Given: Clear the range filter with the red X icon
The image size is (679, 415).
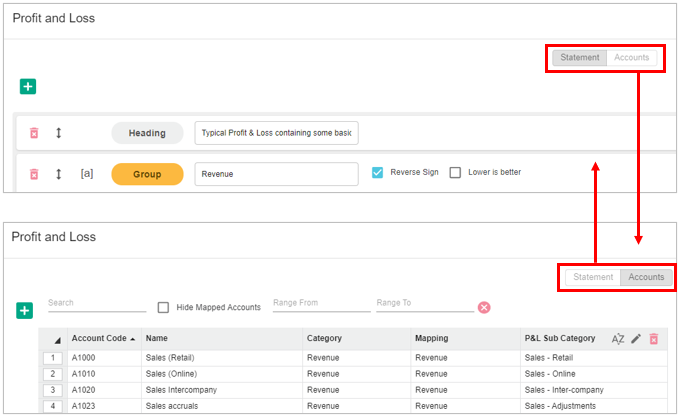Looking at the screenshot, I should tap(484, 307).
